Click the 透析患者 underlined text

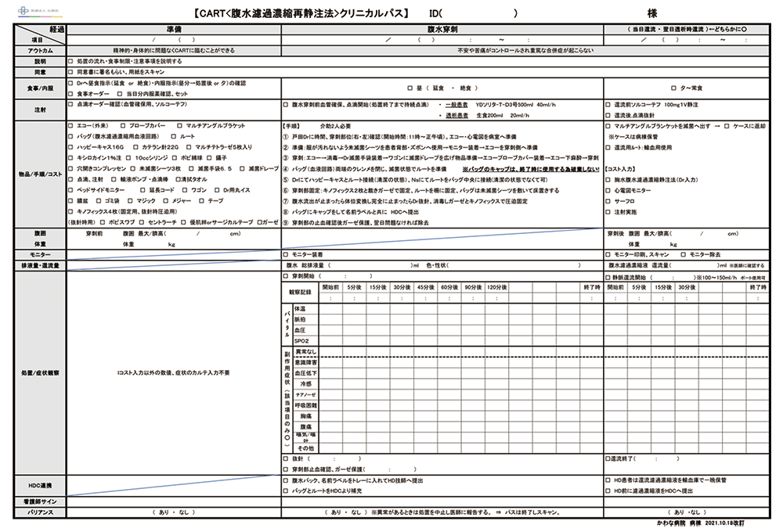click(456, 115)
